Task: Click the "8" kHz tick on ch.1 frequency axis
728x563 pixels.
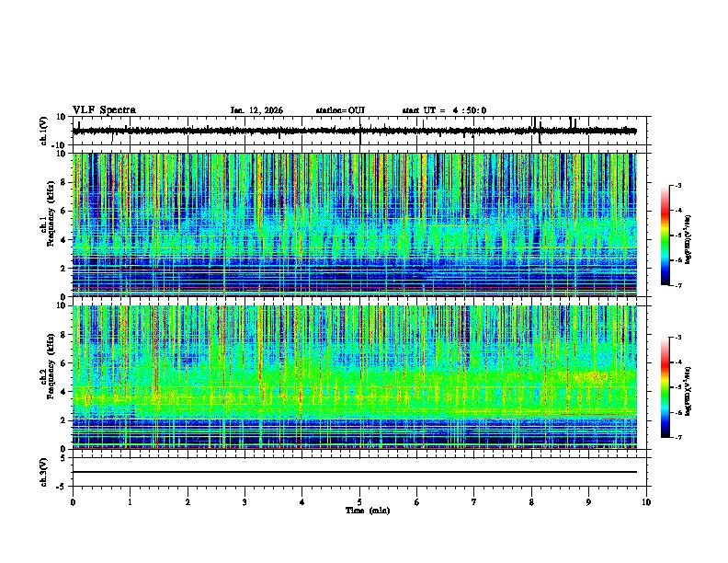Action: 63,182
